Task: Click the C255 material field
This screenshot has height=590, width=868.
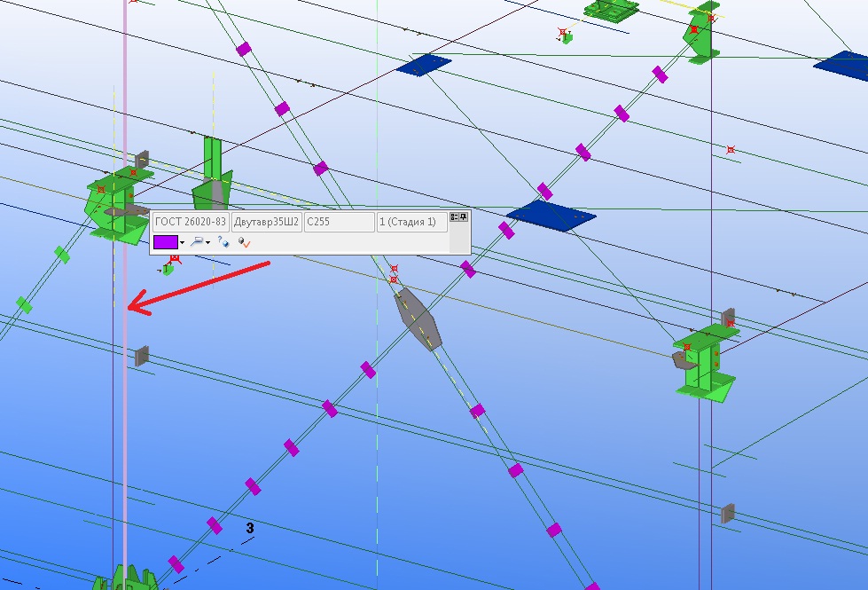Action: click(x=339, y=222)
